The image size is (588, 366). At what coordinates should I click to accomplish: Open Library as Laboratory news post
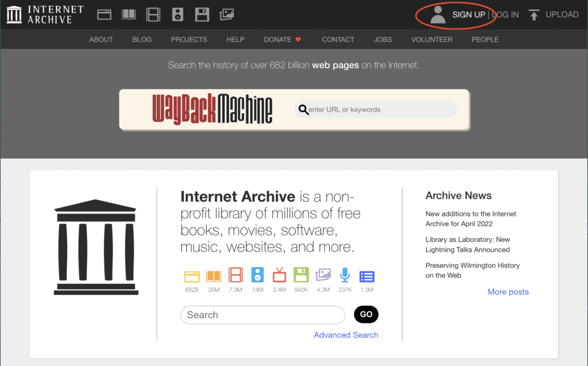pyautogui.click(x=467, y=244)
